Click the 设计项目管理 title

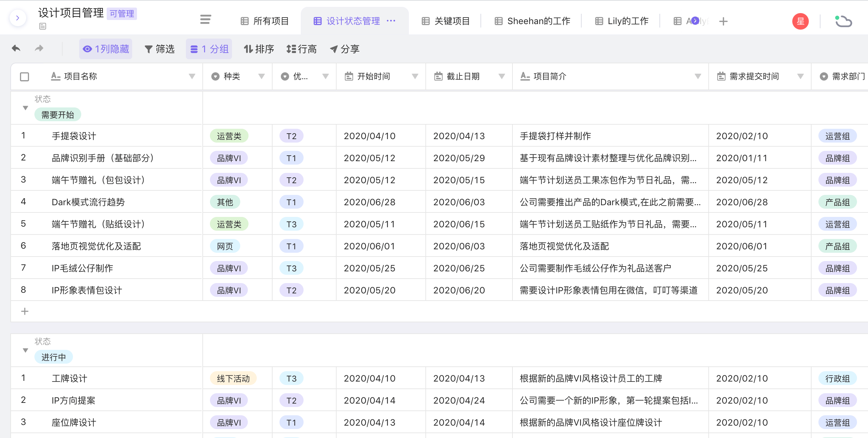click(x=71, y=13)
